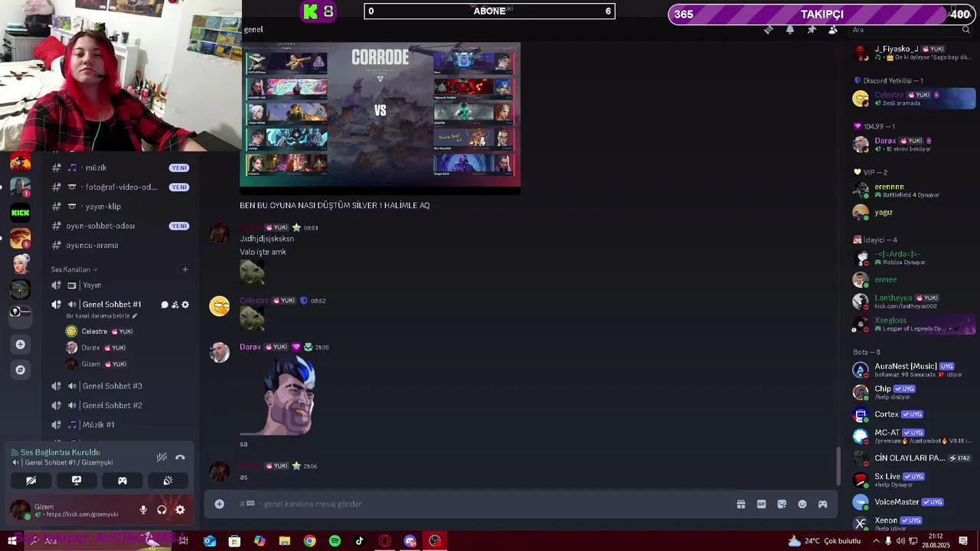
Task: Start an activity with controller button in voice panel
Action: tap(122, 481)
